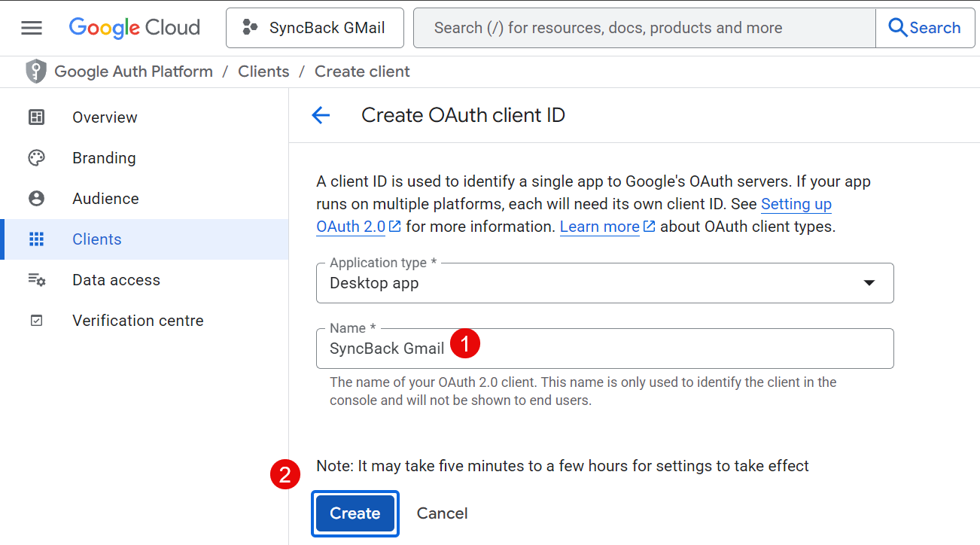Click the Verification centre checkbox icon

(36, 321)
